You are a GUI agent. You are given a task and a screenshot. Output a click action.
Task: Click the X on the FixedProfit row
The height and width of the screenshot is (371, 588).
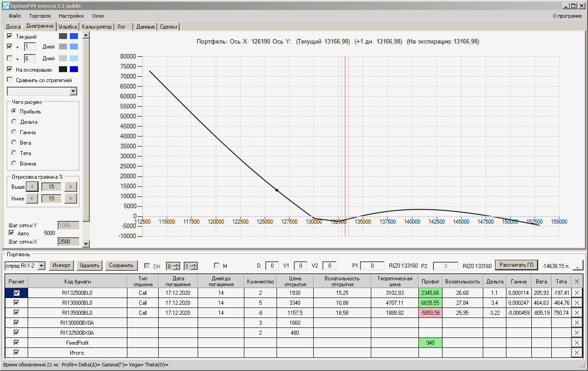[x=577, y=343]
